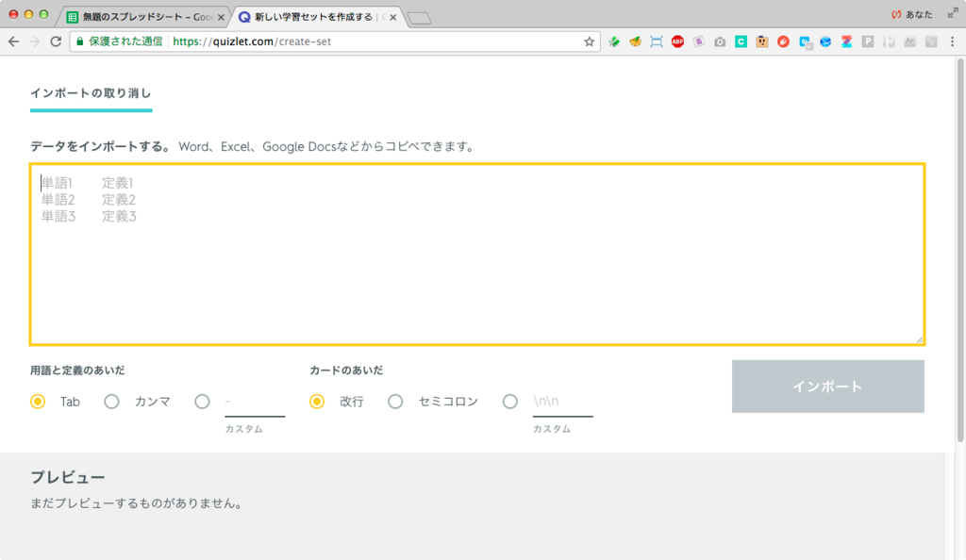The width and height of the screenshot is (966, 560).
Task: Click the text area resize handle
Action: tap(919, 339)
